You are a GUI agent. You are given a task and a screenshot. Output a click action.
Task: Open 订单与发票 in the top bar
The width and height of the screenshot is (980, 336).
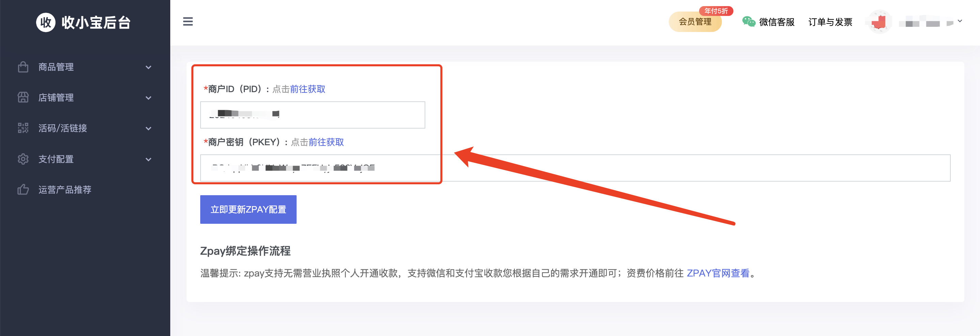(830, 22)
